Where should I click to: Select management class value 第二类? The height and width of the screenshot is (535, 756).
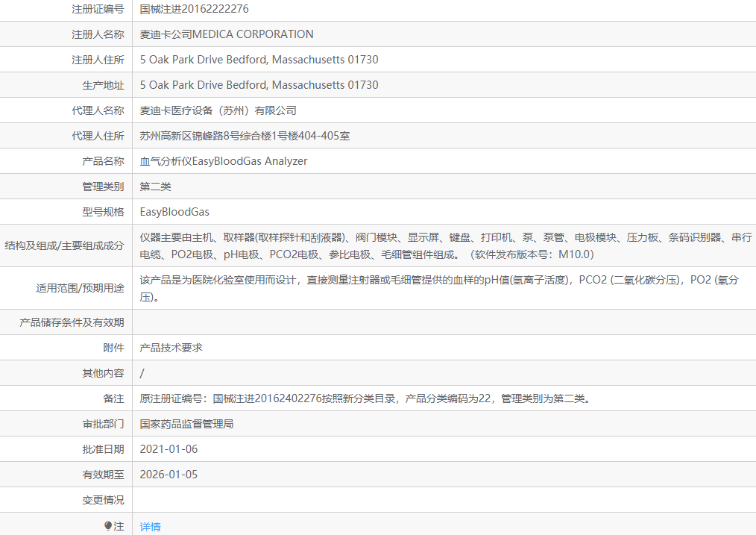point(155,187)
